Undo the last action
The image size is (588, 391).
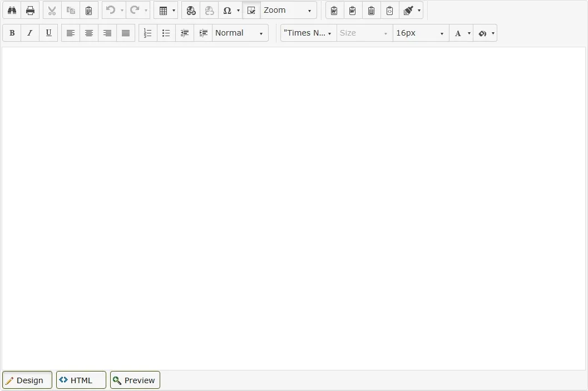click(111, 11)
